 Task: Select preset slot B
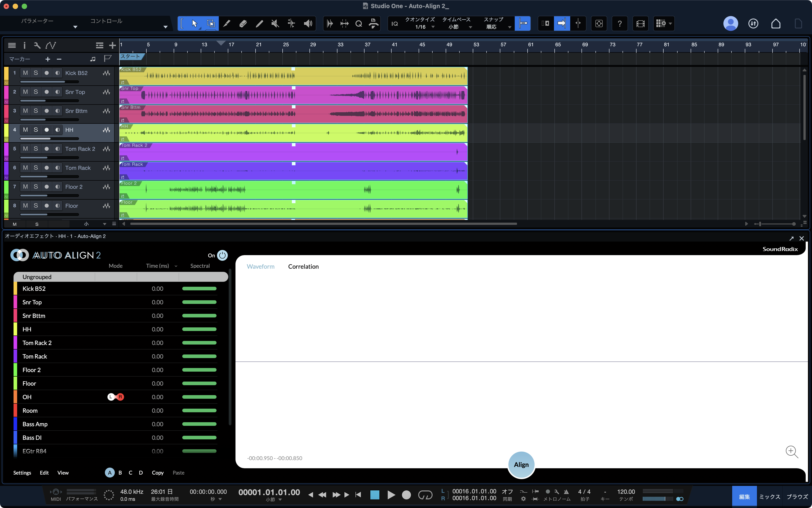tap(120, 473)
